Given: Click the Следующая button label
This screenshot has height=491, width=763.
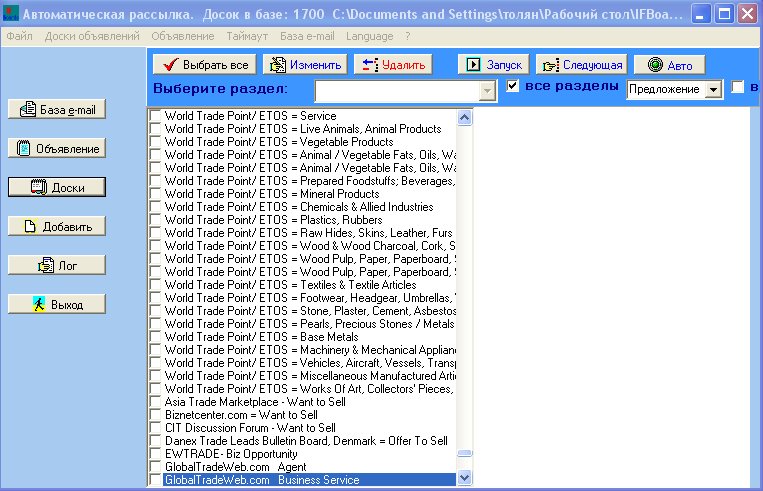Looking at the screenshot, I should (x=593, y=65).
